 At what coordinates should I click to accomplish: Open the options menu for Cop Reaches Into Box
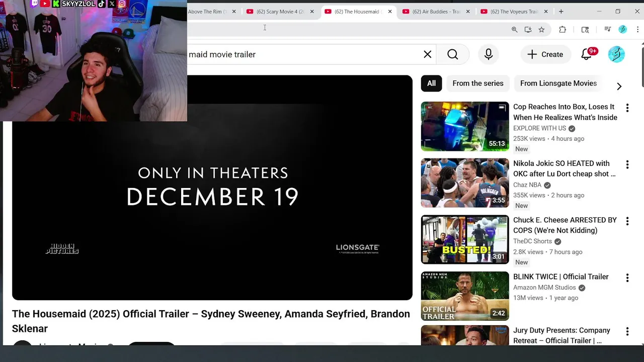click(x=627, y=108)
